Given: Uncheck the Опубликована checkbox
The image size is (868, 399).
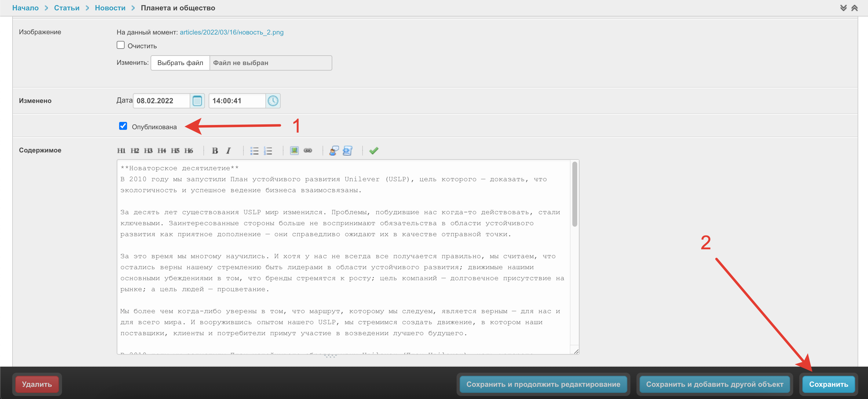Looking at the screenshot, I should (x=123, y=126).
